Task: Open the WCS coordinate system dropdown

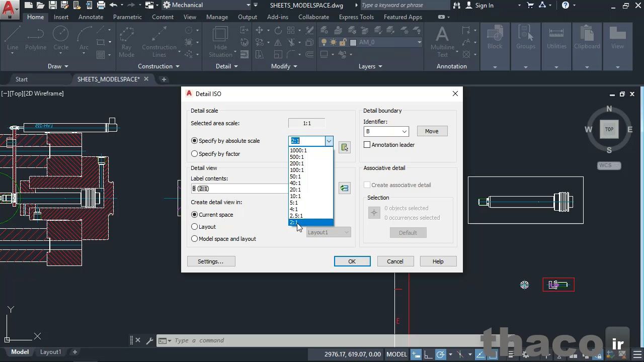Action: coord(609,165)
